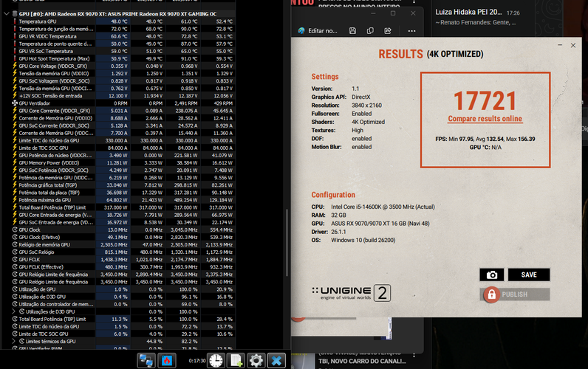Click the GPU FCLK row clock icon
The width and height of the screenshot is (588, 369).
tap(15, 260)
